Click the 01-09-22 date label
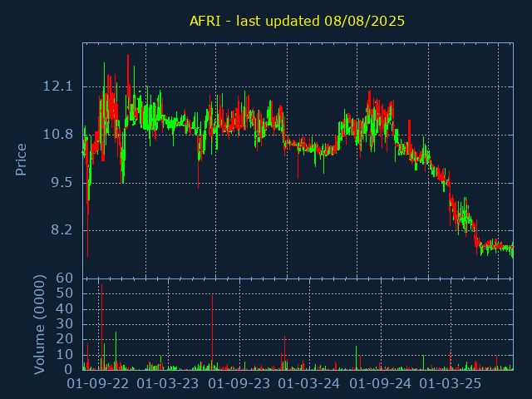Viewport: 532px width, 399px height. pyautogui.click(x=98, y=384)
